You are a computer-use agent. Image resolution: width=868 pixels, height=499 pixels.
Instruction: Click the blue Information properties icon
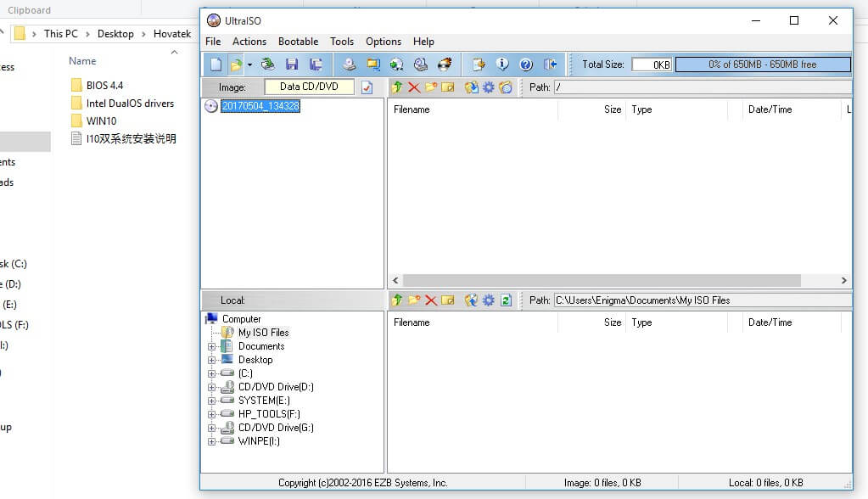coord(502,64)
